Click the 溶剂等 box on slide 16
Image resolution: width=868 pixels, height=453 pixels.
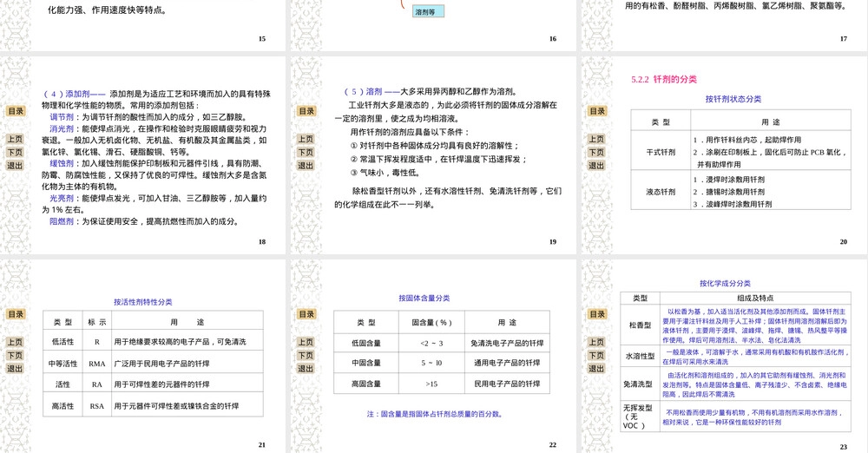coord(428,11)
